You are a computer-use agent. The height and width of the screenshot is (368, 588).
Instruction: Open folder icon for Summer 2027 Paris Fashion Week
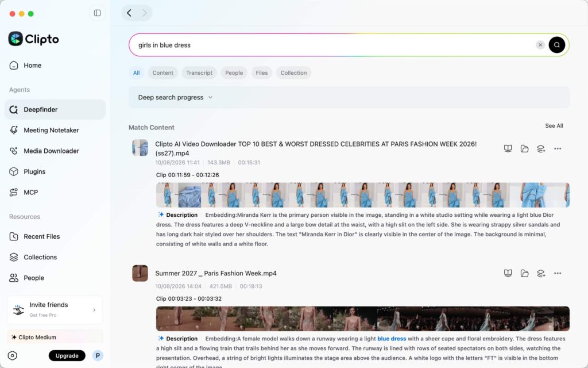point(524,273)
